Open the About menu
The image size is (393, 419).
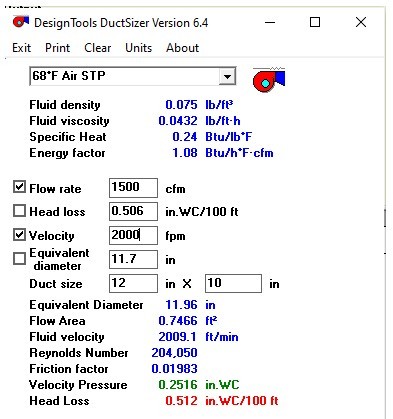click(182, 48)
